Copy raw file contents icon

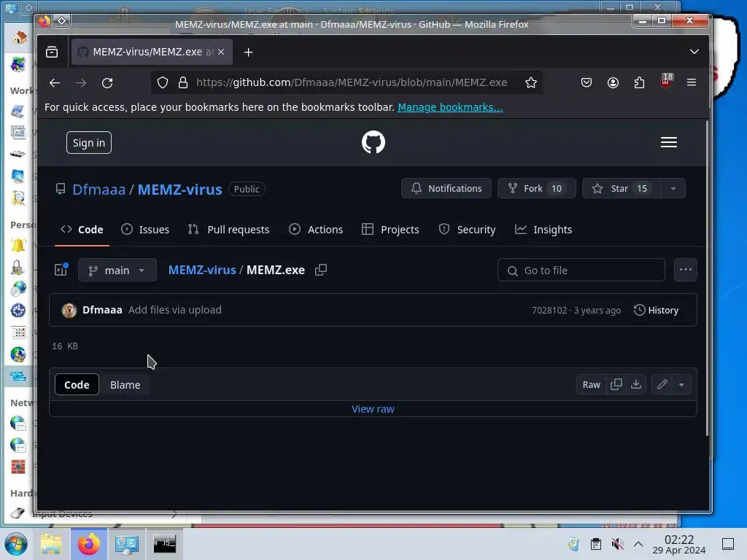(616, 385)
